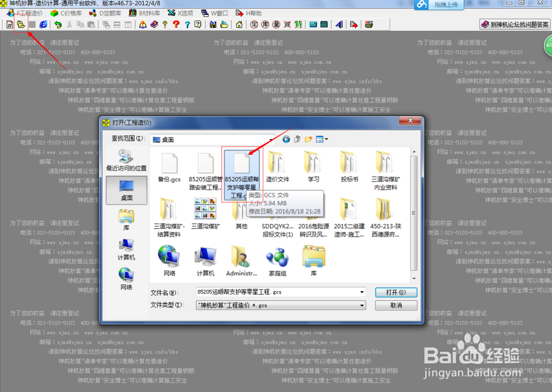Click the 取消 button
Image resolution: width=552 pixels, height=392 pixels.
pos(396,305)
